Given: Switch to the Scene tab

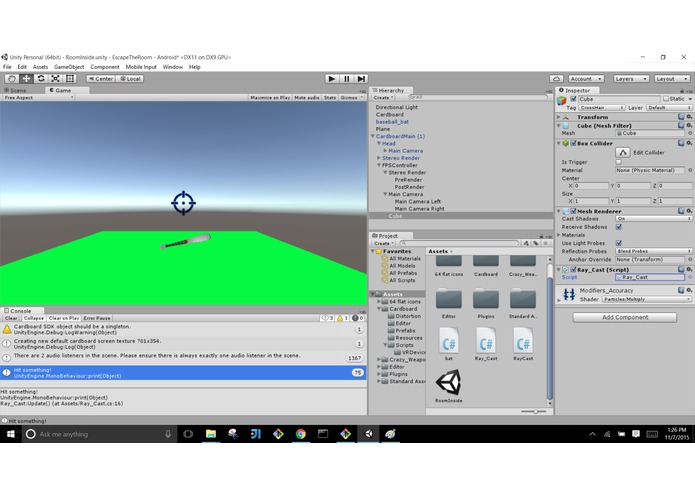Looking at the screenshot, I should pyautogui.click(x=15, y=90).
